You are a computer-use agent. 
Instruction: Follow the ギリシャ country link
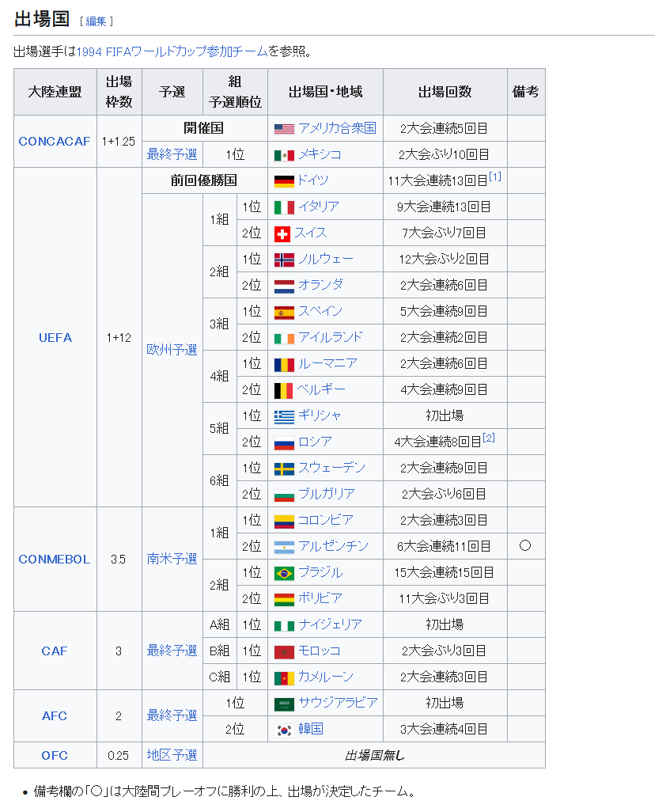(x=320, y=415)
